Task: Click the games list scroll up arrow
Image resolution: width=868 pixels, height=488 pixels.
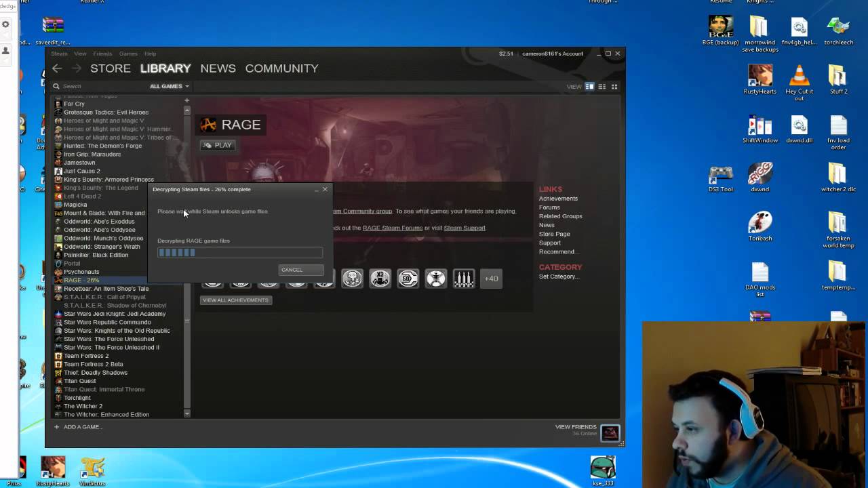Action: tap(186, 110)
